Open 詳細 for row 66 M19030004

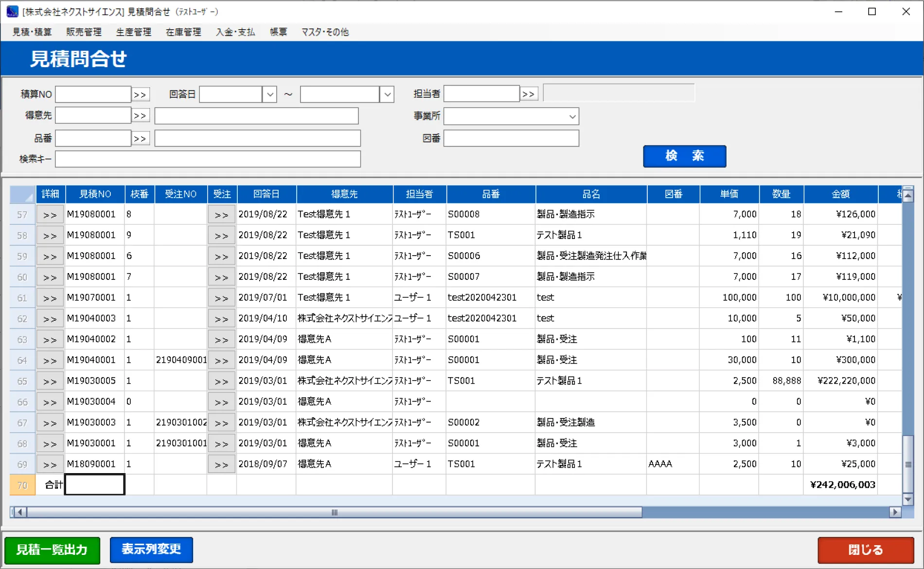tap(50, 402)
